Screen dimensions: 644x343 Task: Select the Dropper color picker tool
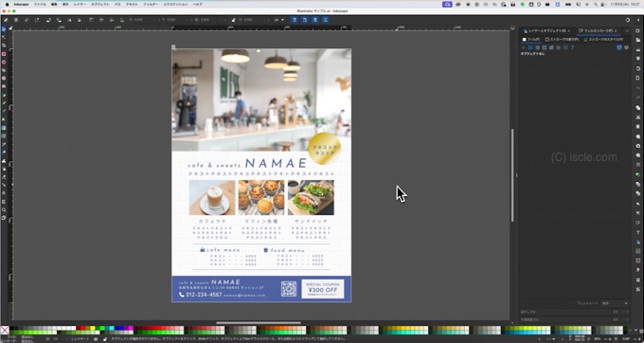(4, 144)
